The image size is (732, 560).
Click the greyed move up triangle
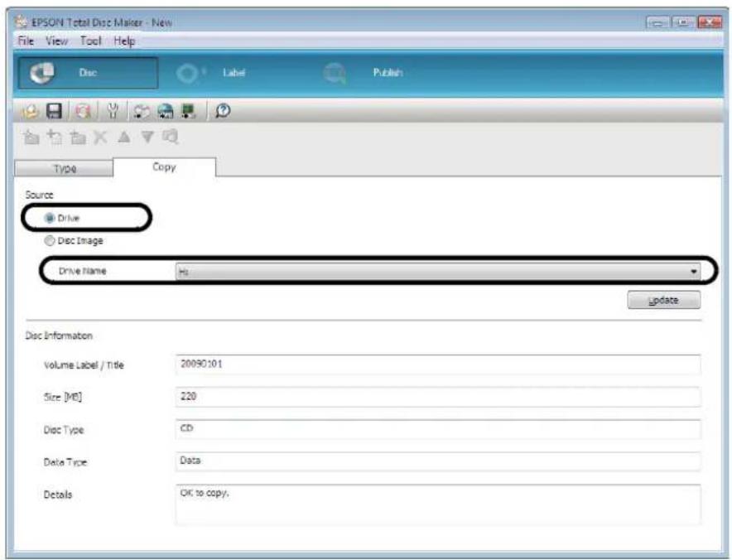[123, 137]
